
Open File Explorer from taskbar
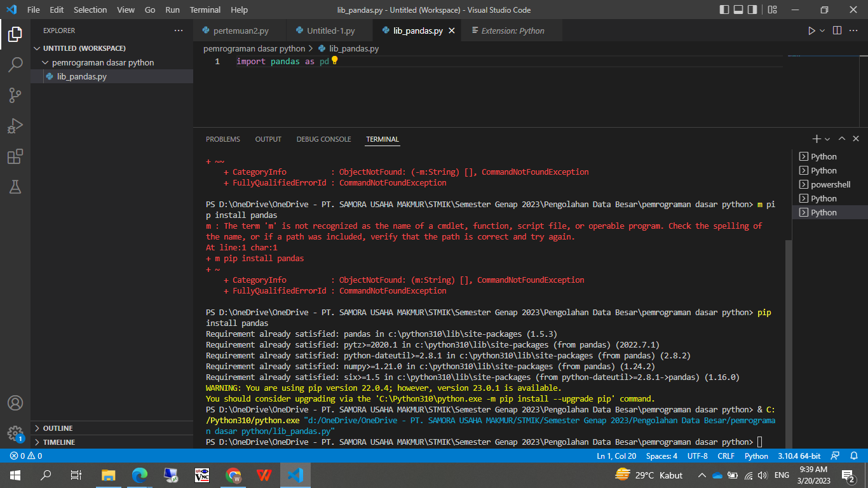pyautogui.click(x=109, y=475)
